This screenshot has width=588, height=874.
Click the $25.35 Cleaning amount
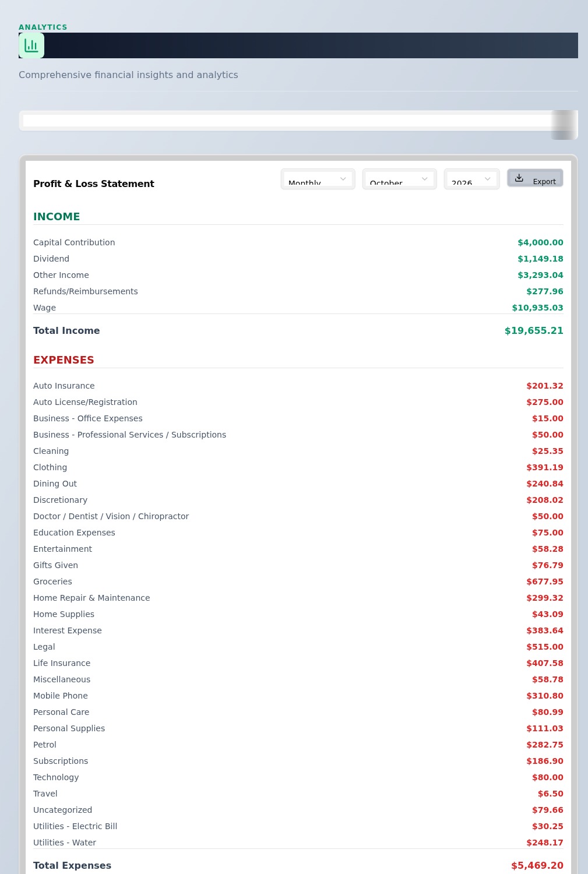coord(548,451)
